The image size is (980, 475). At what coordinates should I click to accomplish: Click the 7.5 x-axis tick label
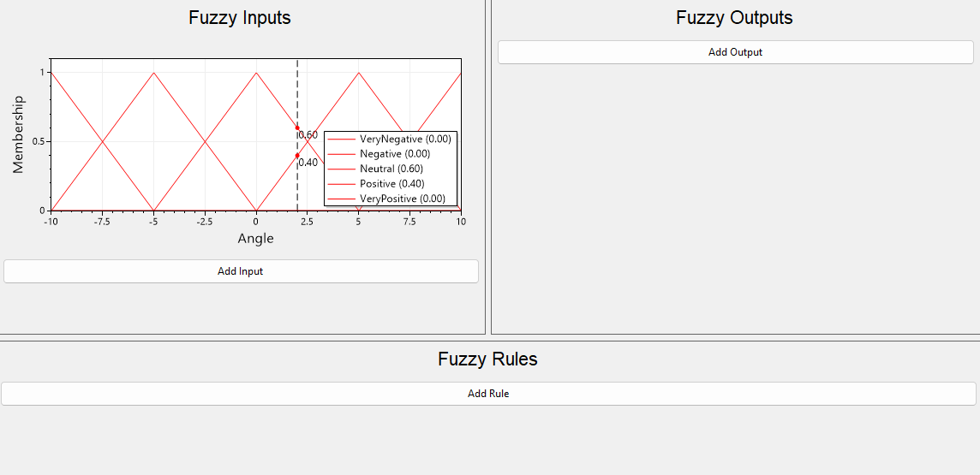(x=410, y=222)
